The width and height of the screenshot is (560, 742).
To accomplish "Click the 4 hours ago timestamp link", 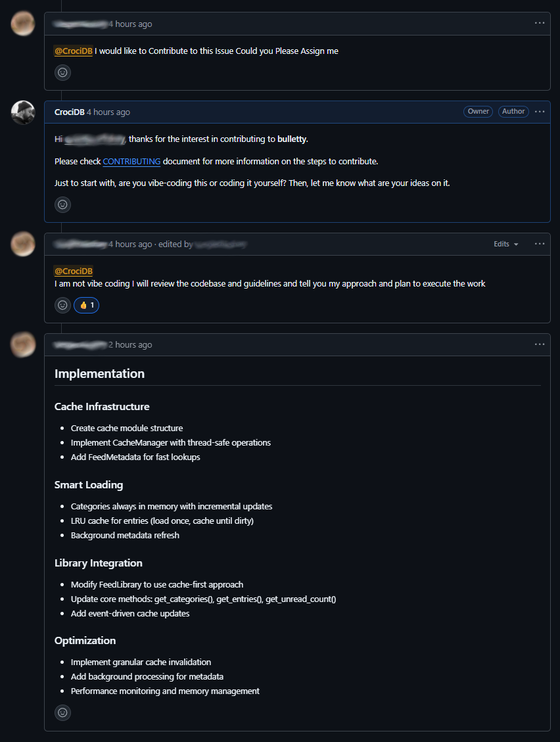I will point(108,111).
